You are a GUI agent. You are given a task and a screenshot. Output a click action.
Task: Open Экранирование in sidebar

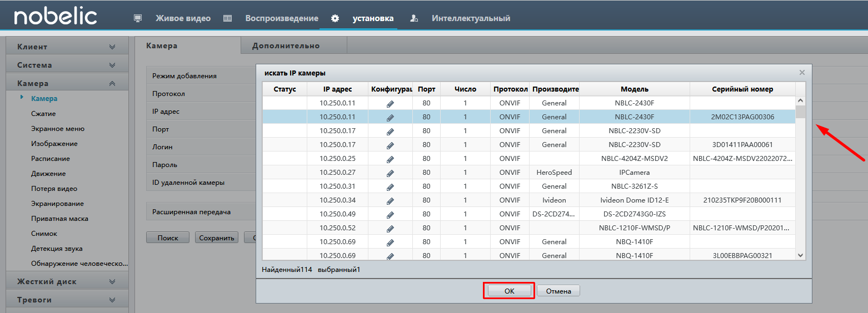click(x=57, y=204)
